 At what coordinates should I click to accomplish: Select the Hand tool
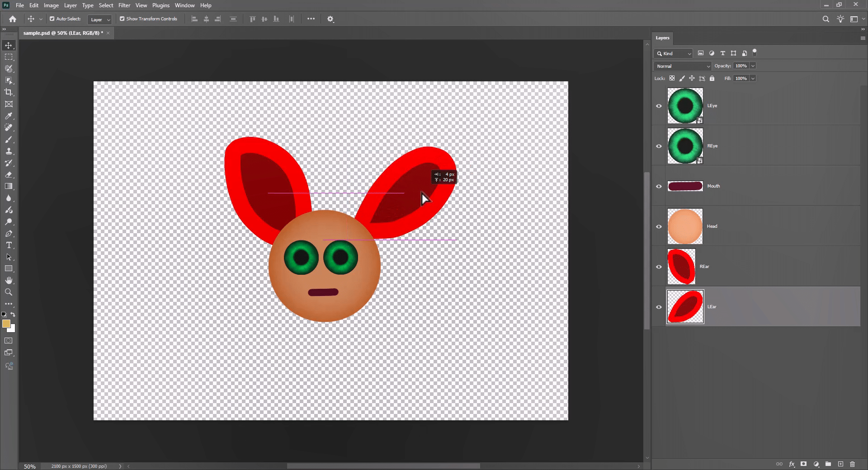point(9,280)
